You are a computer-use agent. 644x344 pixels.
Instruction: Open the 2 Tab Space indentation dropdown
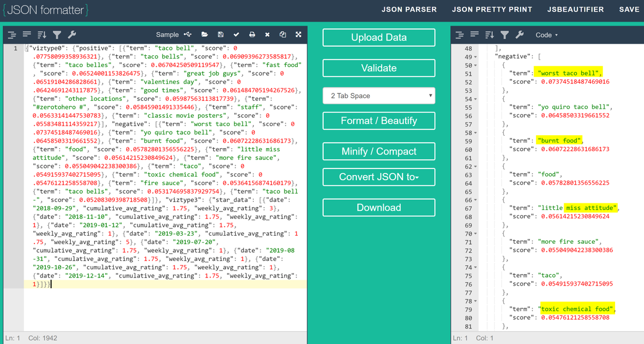[379, 96]
